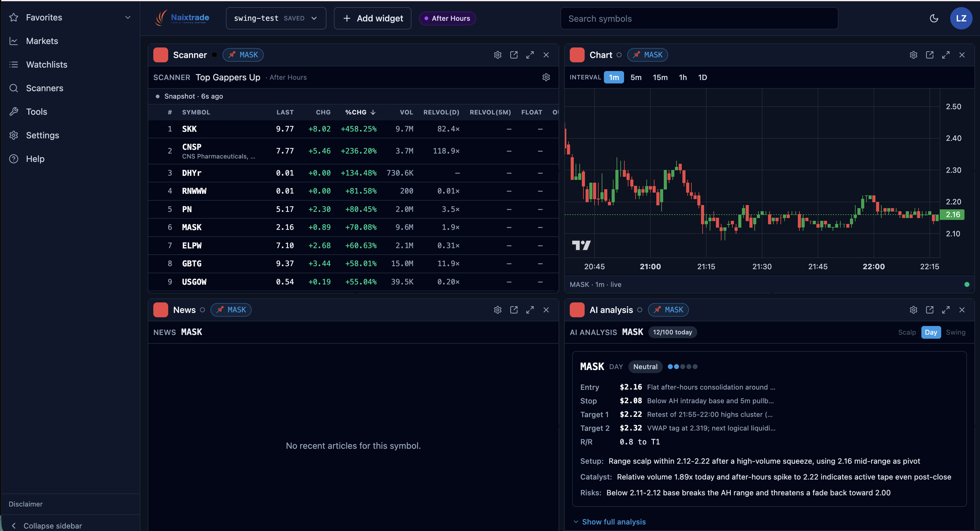The height and width of the screenshot is (531, 980).
Task: Close the AI analysis widget
Action: [x=962, y=310]
